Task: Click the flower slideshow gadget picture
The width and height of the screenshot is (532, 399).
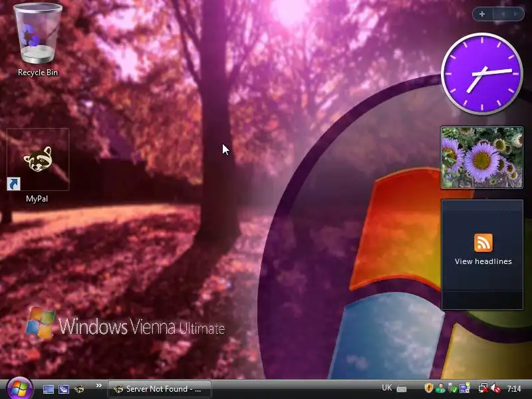Action: (481, 158)
